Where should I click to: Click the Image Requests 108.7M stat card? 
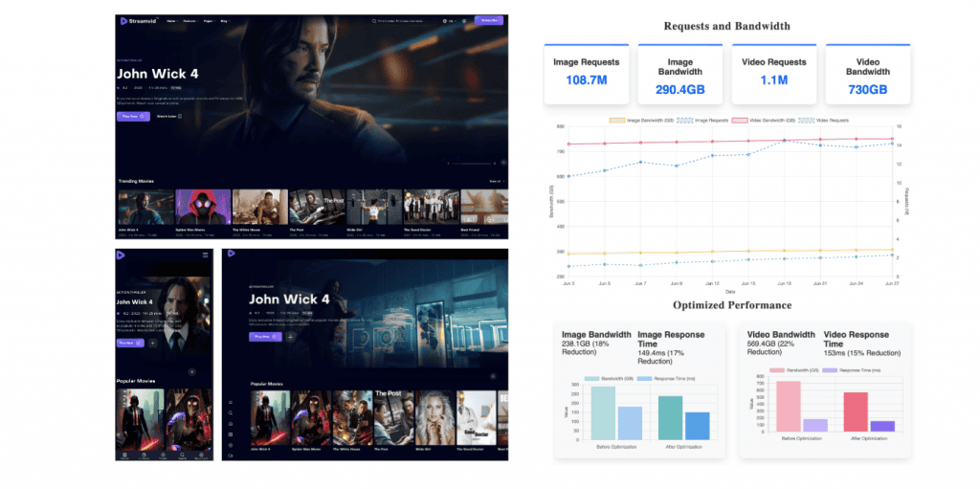tap(587, 74)
